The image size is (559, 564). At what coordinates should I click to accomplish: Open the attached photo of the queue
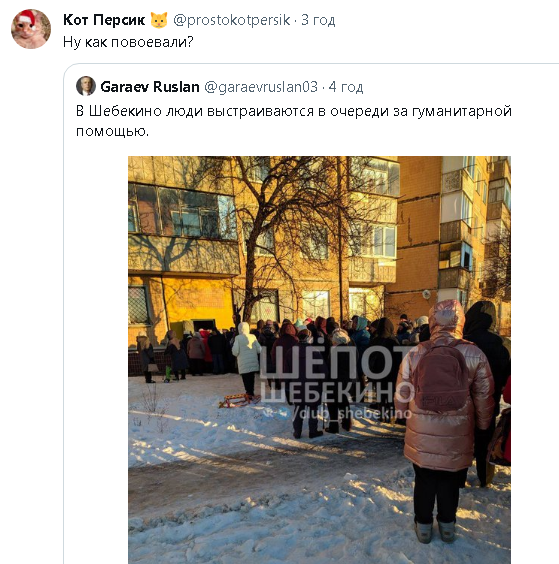click(x=319, y=360)
